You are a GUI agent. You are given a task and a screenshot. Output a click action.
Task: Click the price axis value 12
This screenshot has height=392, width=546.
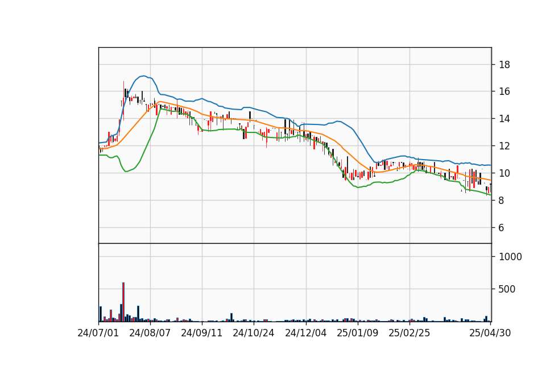pos(504,146)
